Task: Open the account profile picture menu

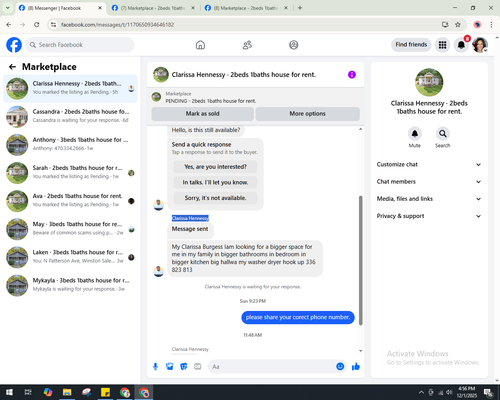Action: tap(480, 45)
